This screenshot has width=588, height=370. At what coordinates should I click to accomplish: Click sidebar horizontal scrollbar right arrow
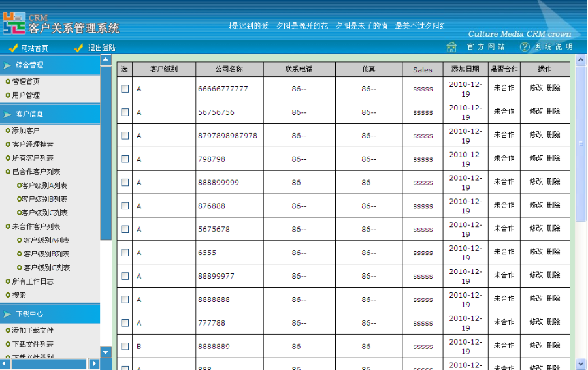pos(94,363)
